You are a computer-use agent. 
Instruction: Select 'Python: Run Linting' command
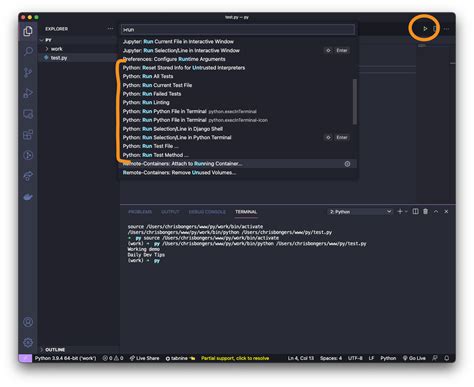[239, 102]
